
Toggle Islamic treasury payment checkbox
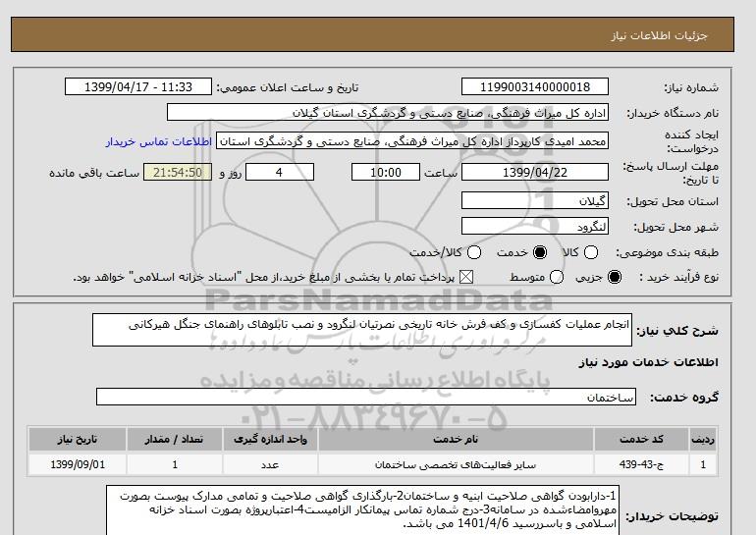[x=465, y=277]
